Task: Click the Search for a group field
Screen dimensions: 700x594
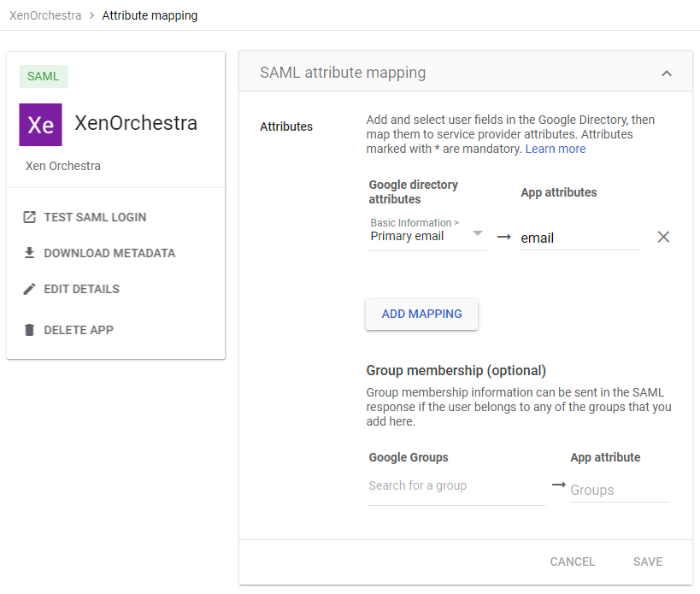Action: [456, 486]
